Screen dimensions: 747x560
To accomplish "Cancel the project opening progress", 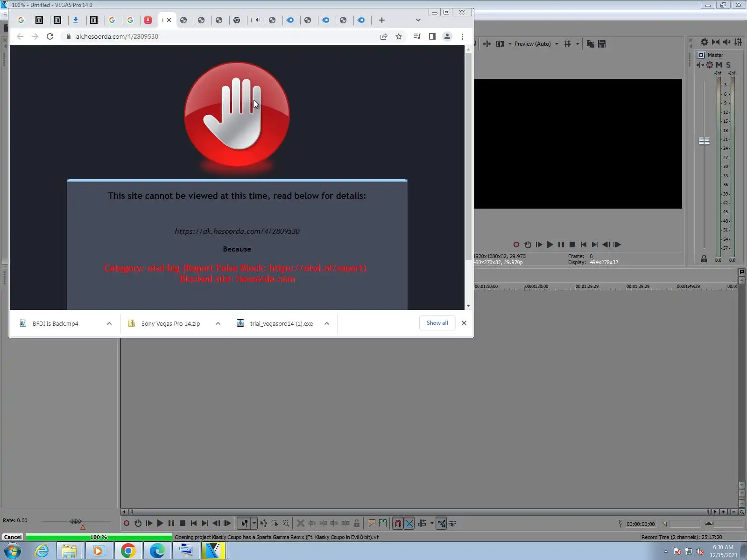I will (x=13, y=537).
